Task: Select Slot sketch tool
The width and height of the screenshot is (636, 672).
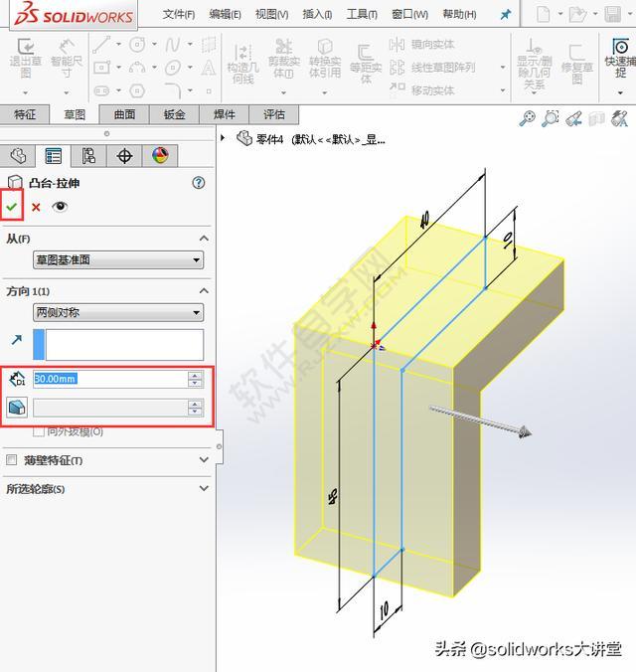Action: point(102,90)
